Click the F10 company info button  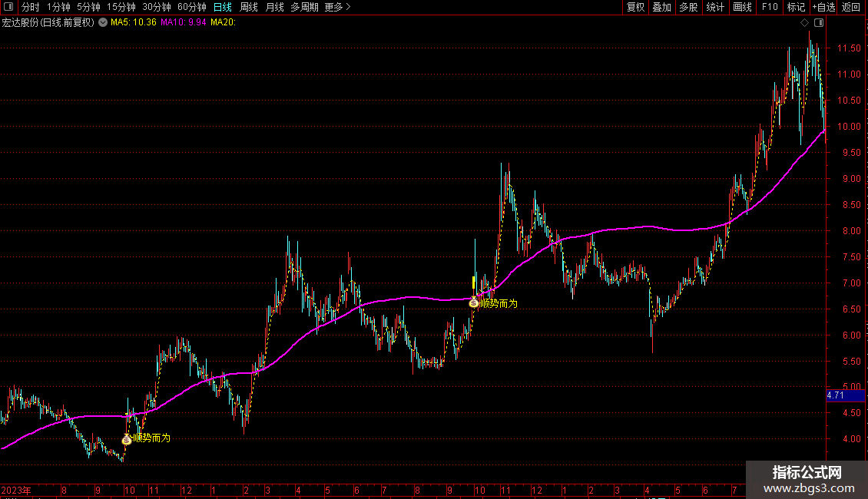(770, 7)
